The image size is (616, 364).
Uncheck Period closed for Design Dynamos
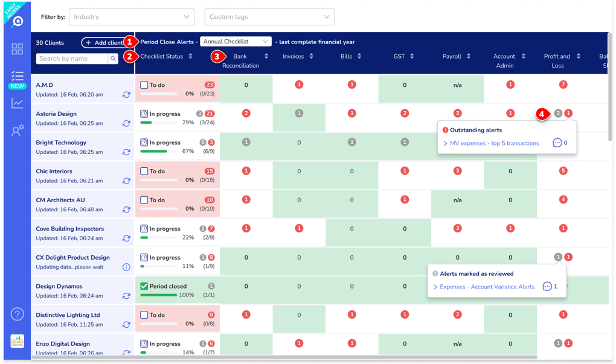(143, 287)
